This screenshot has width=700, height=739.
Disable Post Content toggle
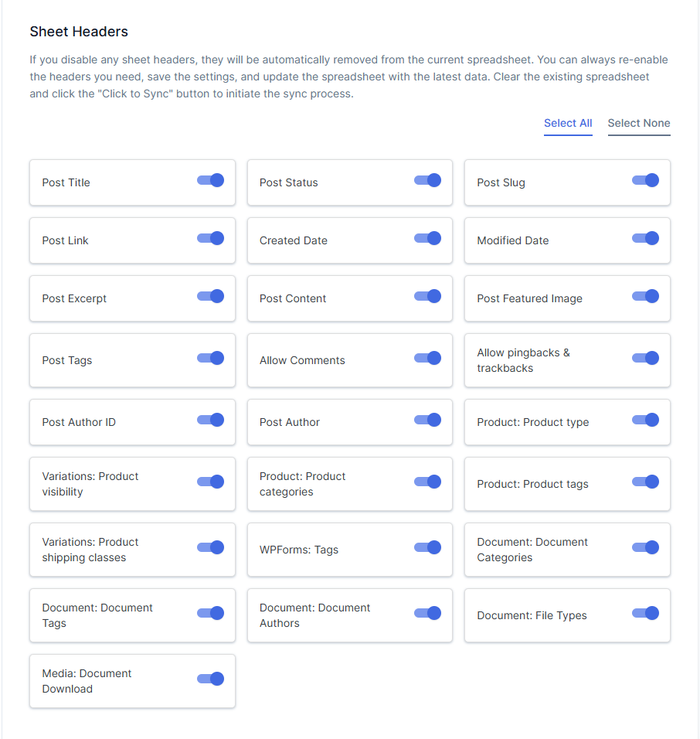(428, 296)
